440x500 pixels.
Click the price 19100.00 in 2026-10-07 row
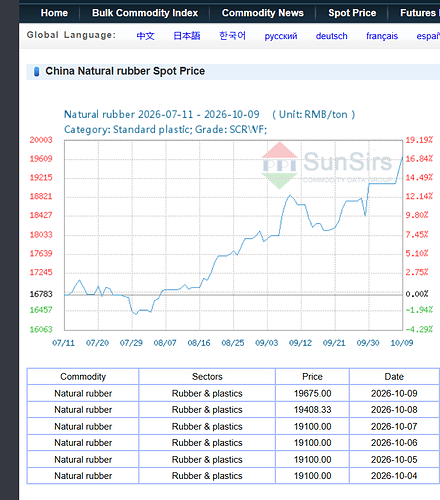[312, 426]
